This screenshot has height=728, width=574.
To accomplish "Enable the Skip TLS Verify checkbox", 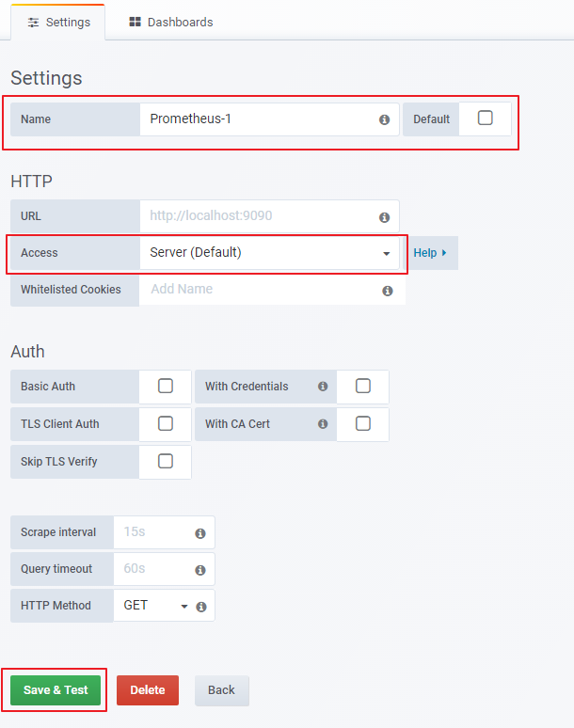I will click(x=166, y=461).
